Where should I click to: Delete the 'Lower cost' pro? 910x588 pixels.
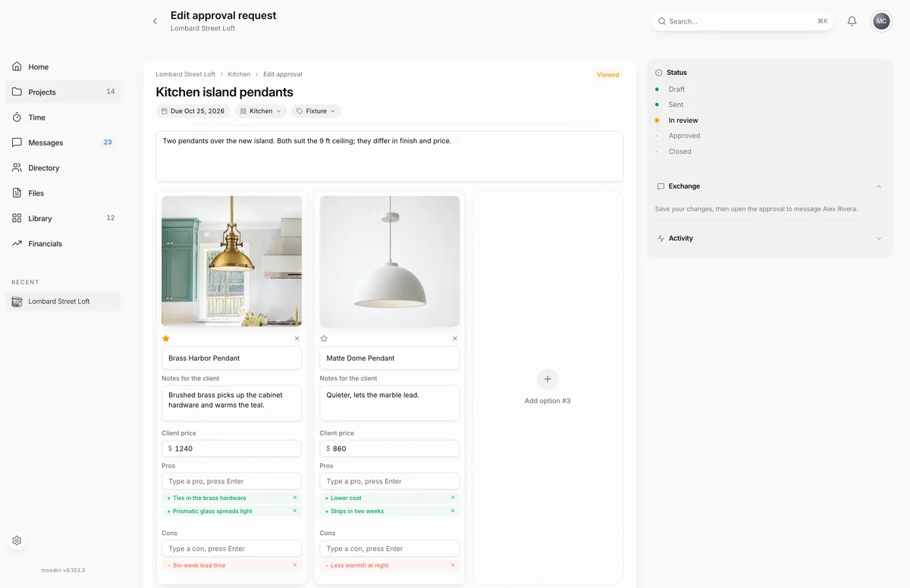[x=453, y=498]
